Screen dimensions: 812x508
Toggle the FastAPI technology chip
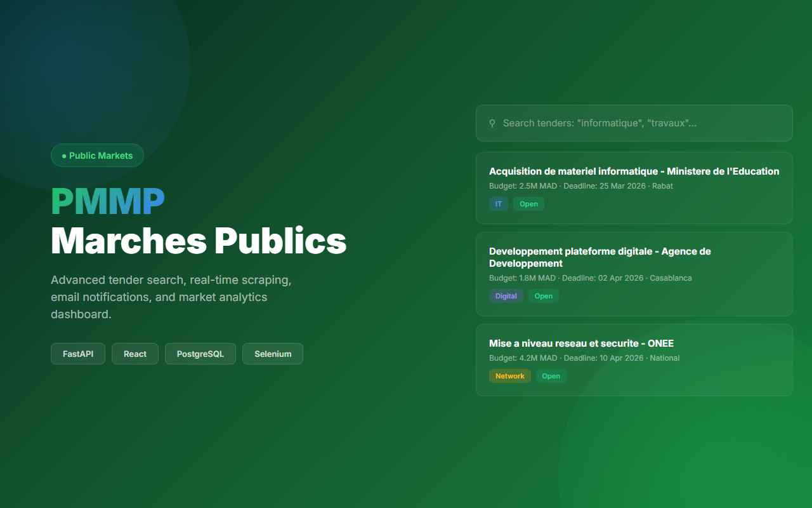[77, 354]
